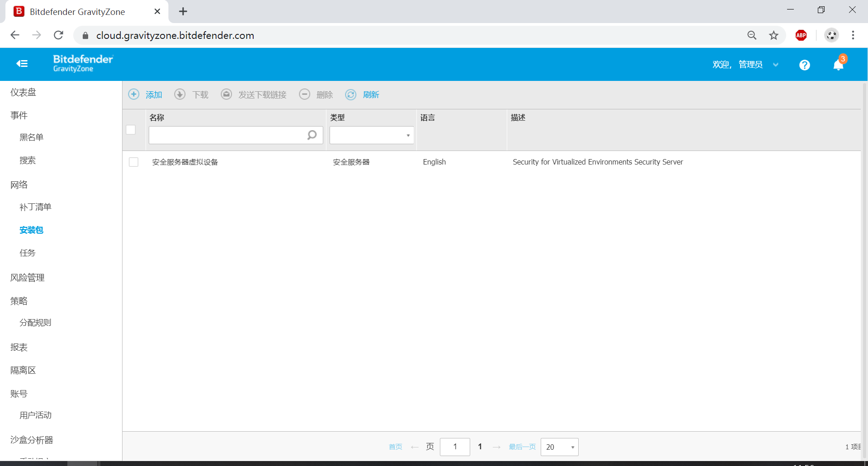Click the browser zoom magnifier icon

tap(752, 35)
